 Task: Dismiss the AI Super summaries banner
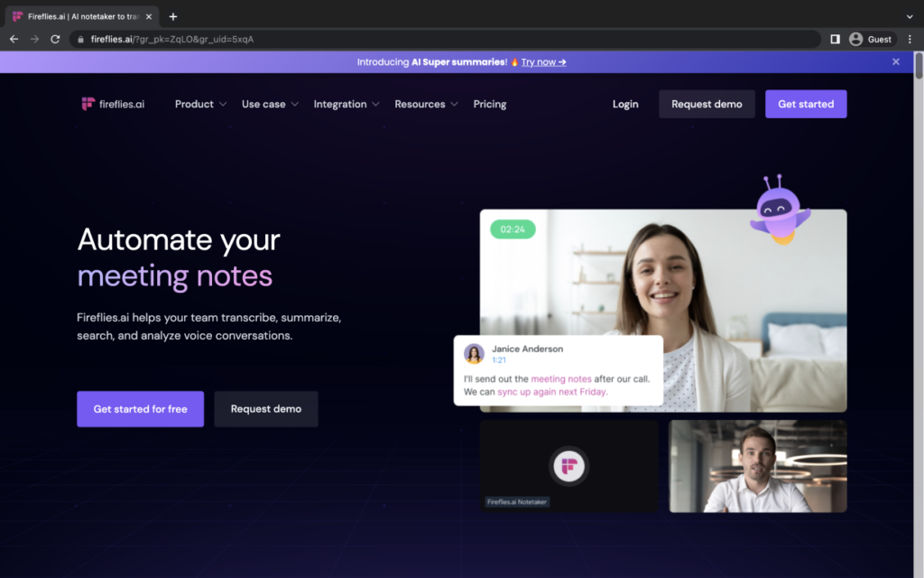[896, 61]
